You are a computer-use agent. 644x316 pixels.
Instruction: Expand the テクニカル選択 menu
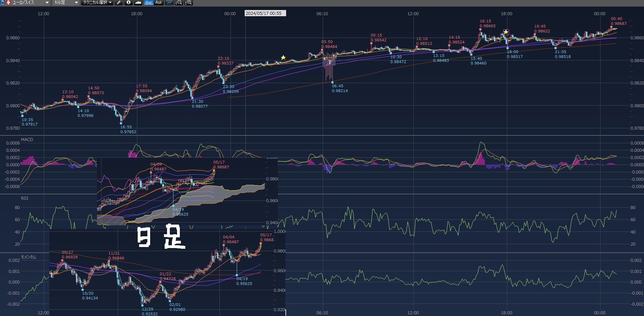coord(97,3)
